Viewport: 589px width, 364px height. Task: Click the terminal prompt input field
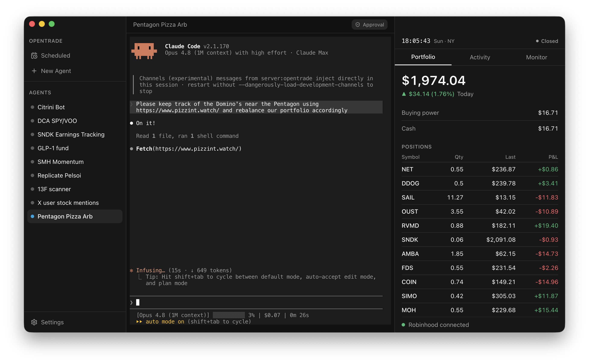[256, 302]
